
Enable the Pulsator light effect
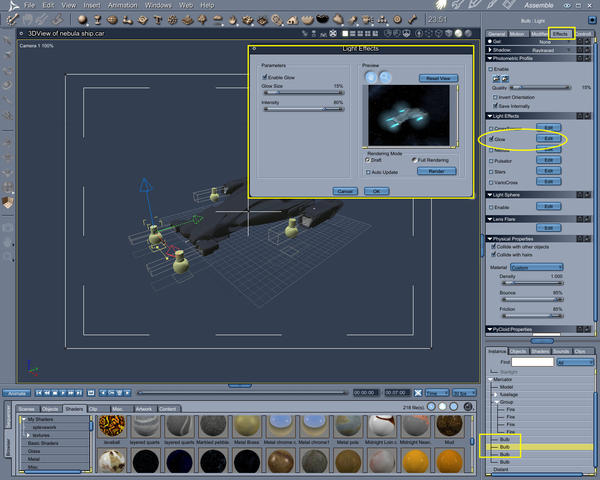pyautogui.click(x=491, y=161)
